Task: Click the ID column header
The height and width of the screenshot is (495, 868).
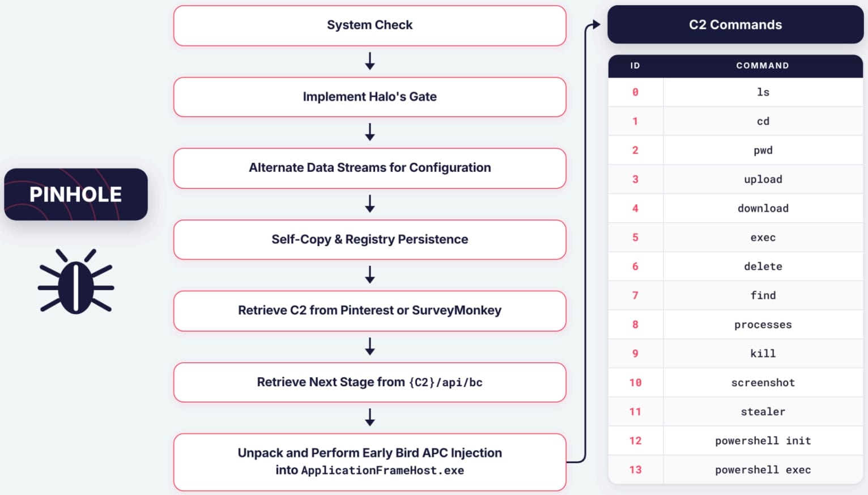Action: (635, 66)
